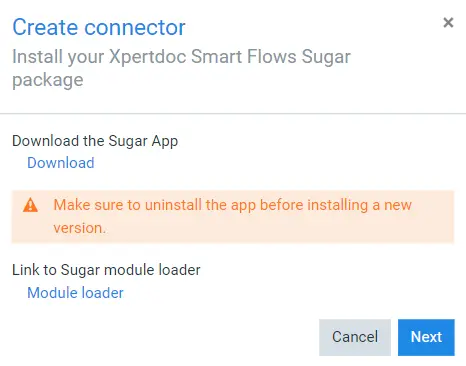
Task: Proceed with the Next button
Action: pyautogui.click(x=426, y=337)
